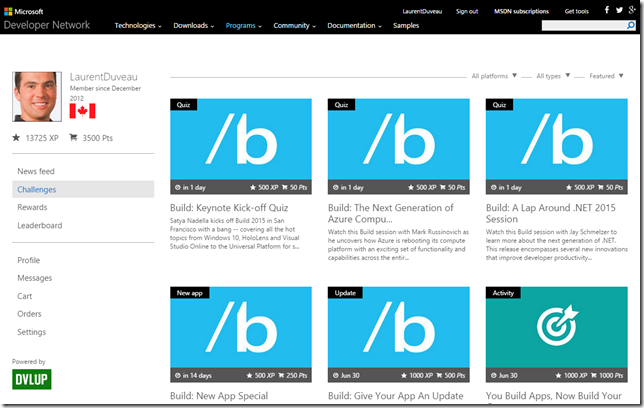Expand the Downloads menu
Screen dimensions: 644x408
pyautogui.click(x=193, y=25)
